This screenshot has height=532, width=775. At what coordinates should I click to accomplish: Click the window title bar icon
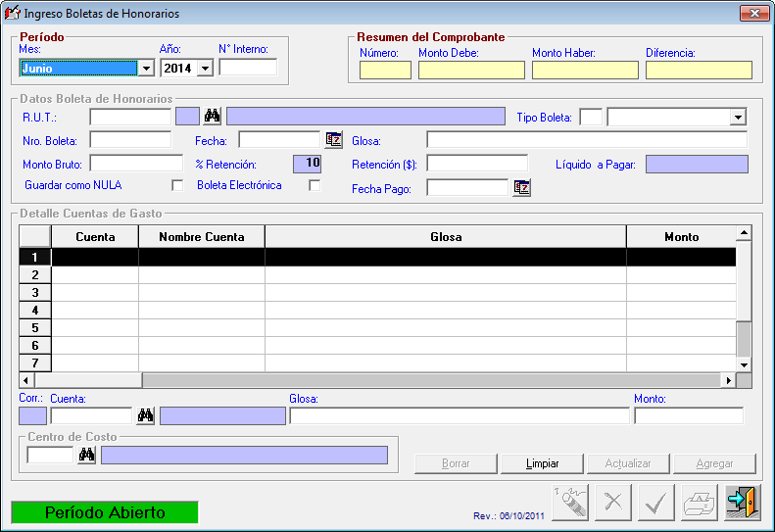tap(12, 13)
